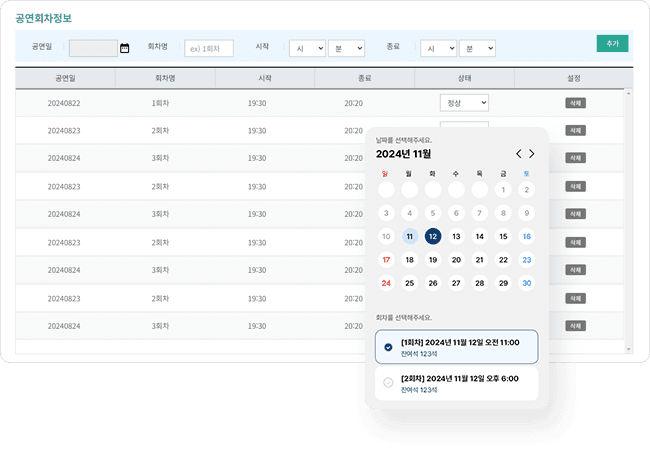Open the end hour 시 dropdown
The image size is (650, 456).
pos(438,48)
